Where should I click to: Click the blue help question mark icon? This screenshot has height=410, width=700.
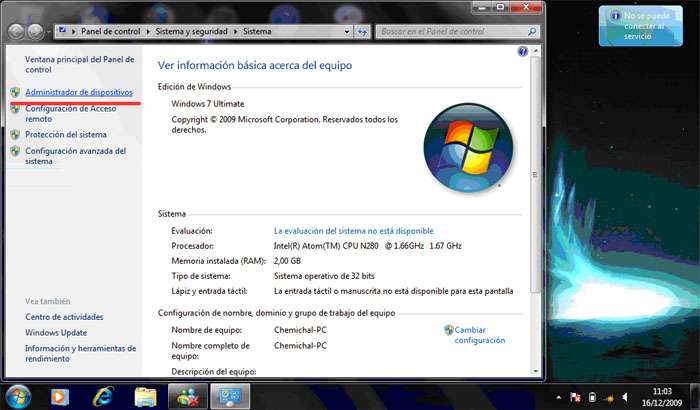(523, 52)
